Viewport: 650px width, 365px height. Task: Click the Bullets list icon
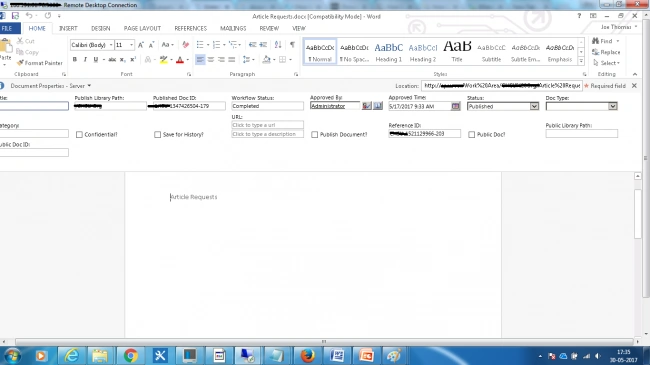click(x=200, y=44)
